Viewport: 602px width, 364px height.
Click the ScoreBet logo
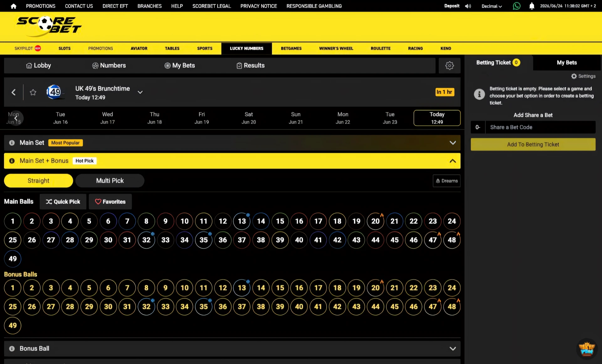[49, 26]
